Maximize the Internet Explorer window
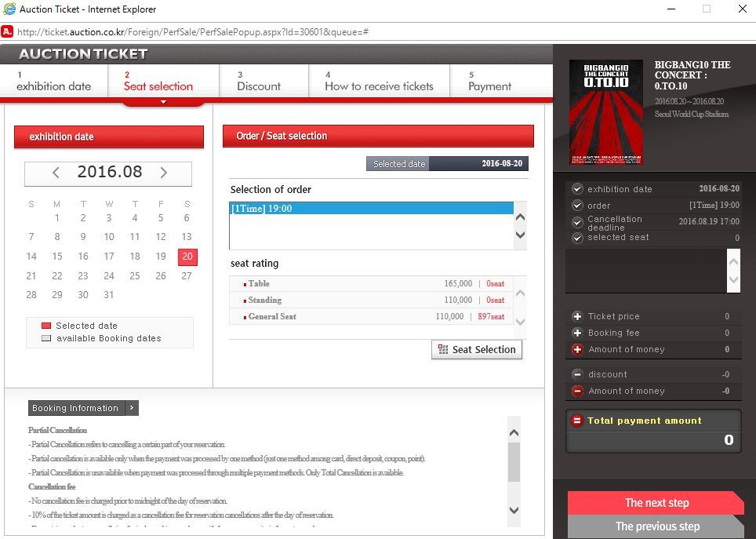 (x=707, y=9)
